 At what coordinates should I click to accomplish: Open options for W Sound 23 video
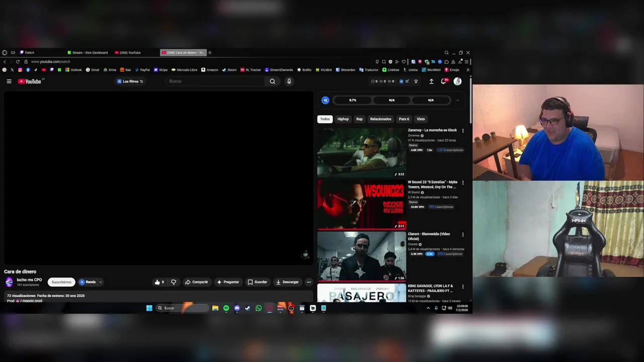click(463, 183)
